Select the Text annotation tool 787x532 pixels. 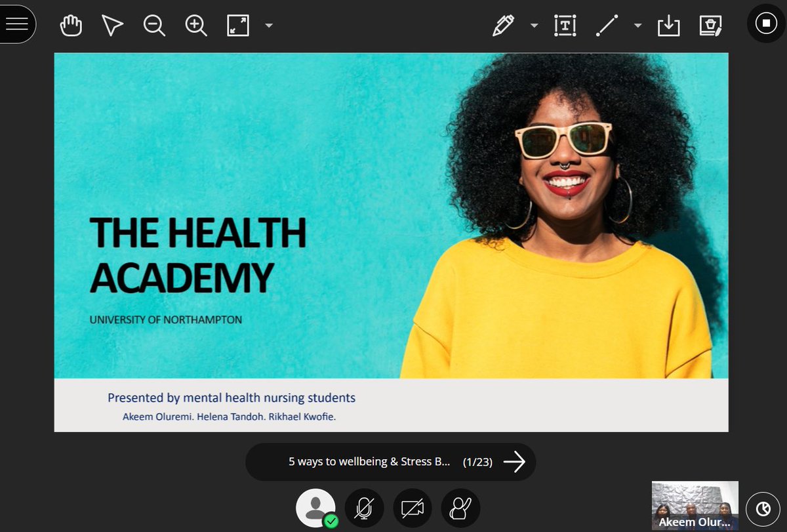click(564, 24)
